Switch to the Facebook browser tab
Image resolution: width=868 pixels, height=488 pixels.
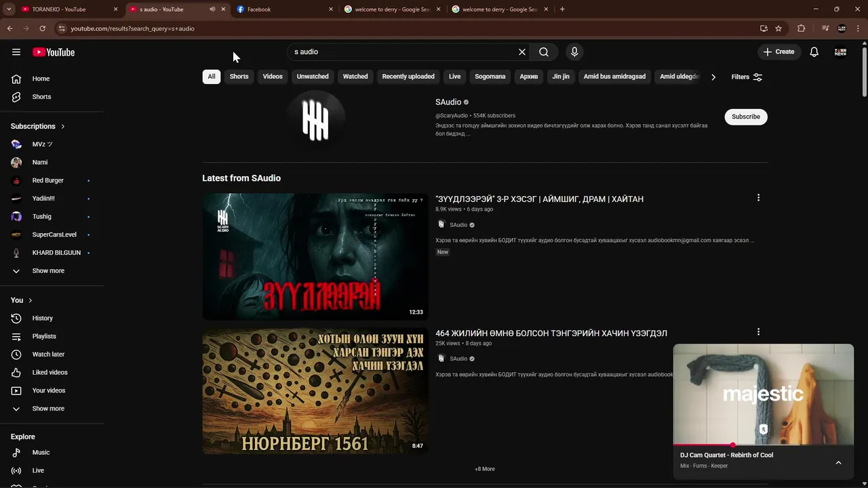point(285,9)
